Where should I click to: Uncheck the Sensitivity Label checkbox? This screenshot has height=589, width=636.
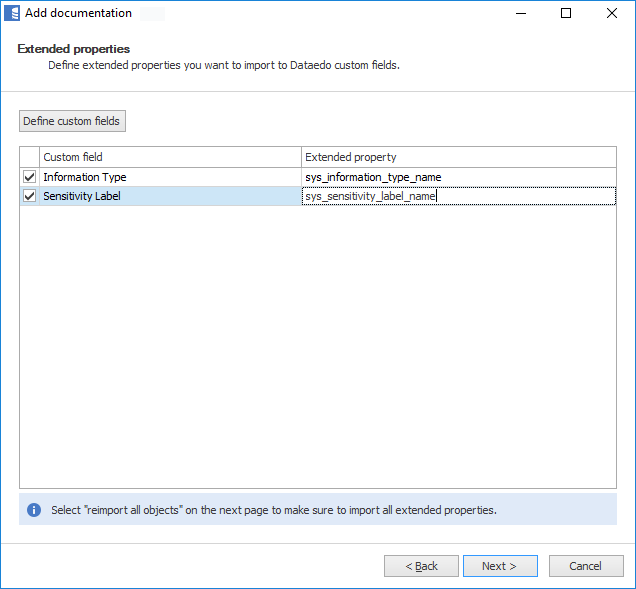click(x=29, y=196)
